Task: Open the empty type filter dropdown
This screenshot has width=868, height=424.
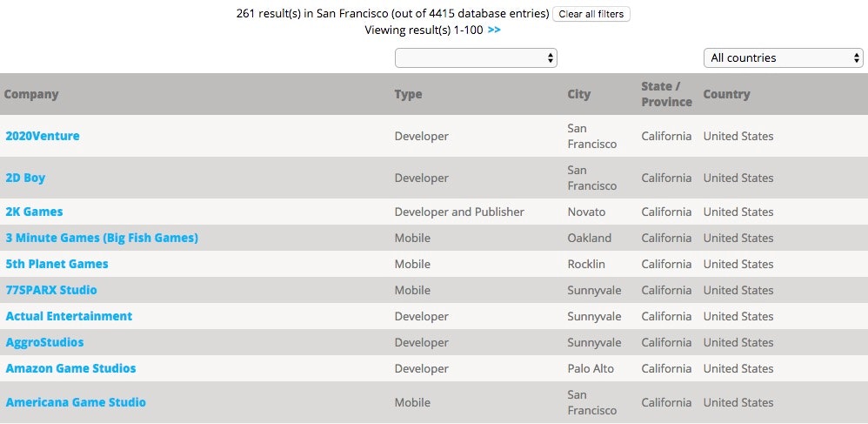Action: click(x=476, y=57)
